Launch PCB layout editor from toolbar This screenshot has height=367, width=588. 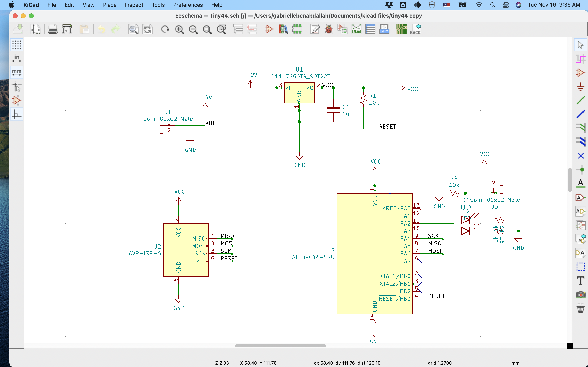[x=401, y=29]
